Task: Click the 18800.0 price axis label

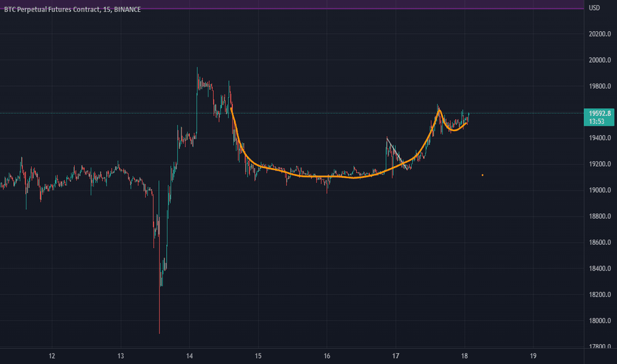Action: click(x=600, y=216)
